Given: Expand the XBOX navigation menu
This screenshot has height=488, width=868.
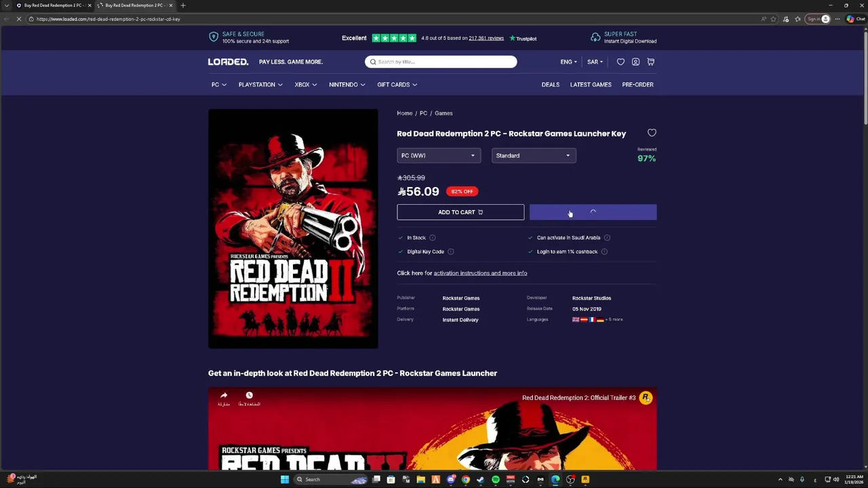Looking at the screenshot, I should 306,85.
